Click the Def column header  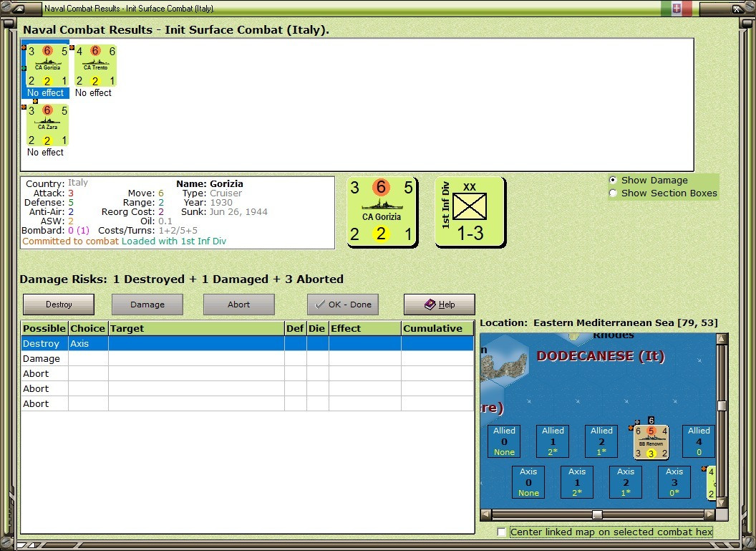pyautogui.click(x=296, y=329)
